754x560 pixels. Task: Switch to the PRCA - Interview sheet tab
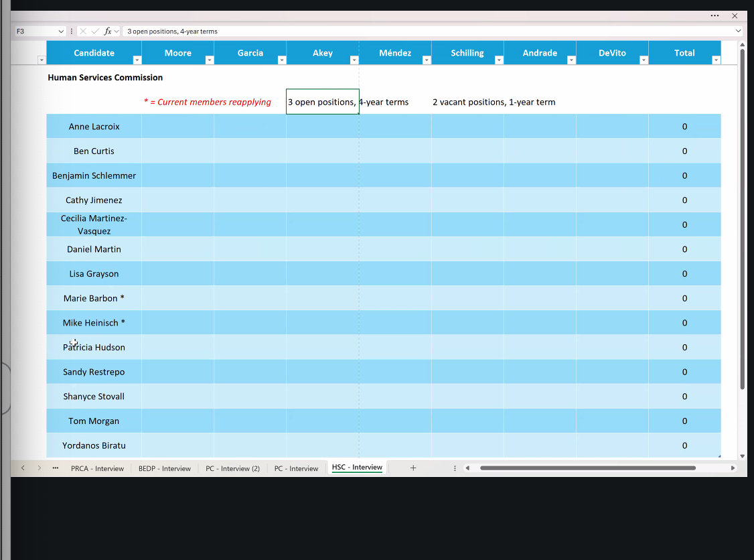coord(97,468)
